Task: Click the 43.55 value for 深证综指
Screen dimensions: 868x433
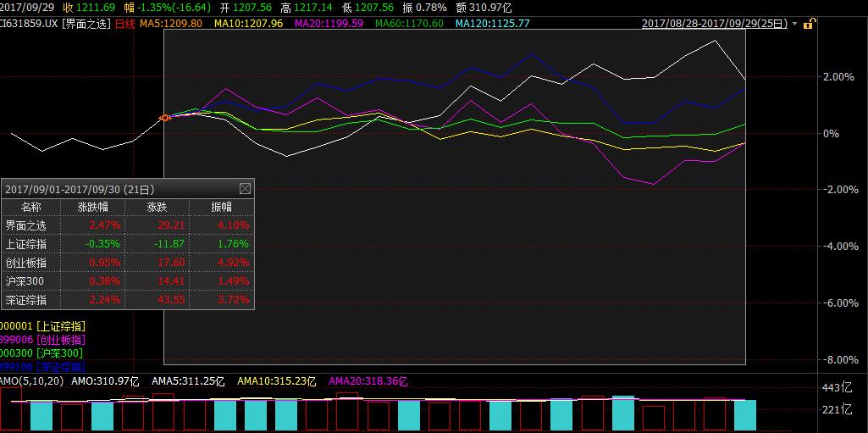Action: 171,300
